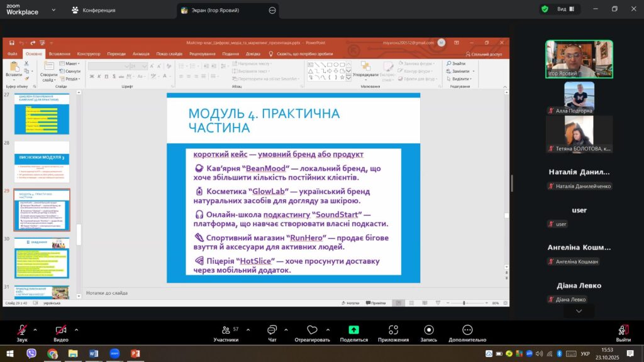Click slide 30 thumbnail in shared presentation
This screenshot has height=362, width=644.
tap(42, 258)
